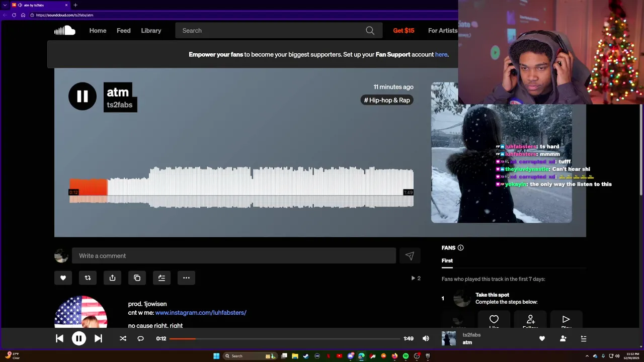Open the ts2fabs artist link

pos(120,105)
